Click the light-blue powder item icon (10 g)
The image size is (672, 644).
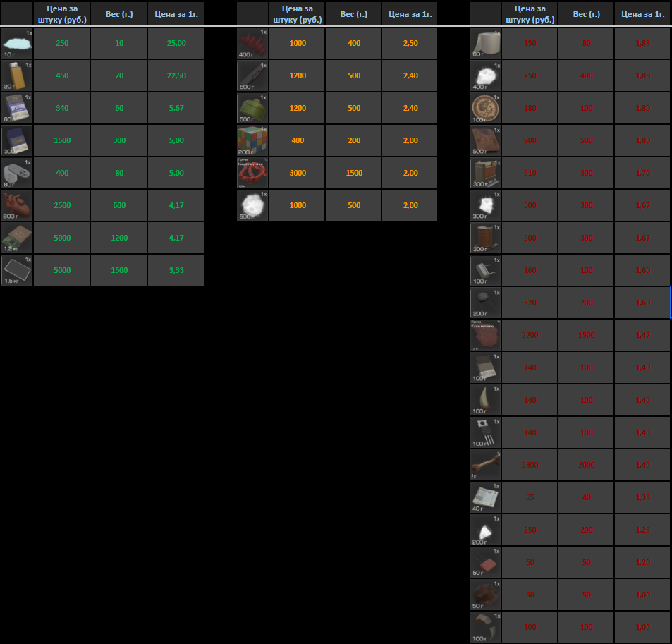pos(17,44)
